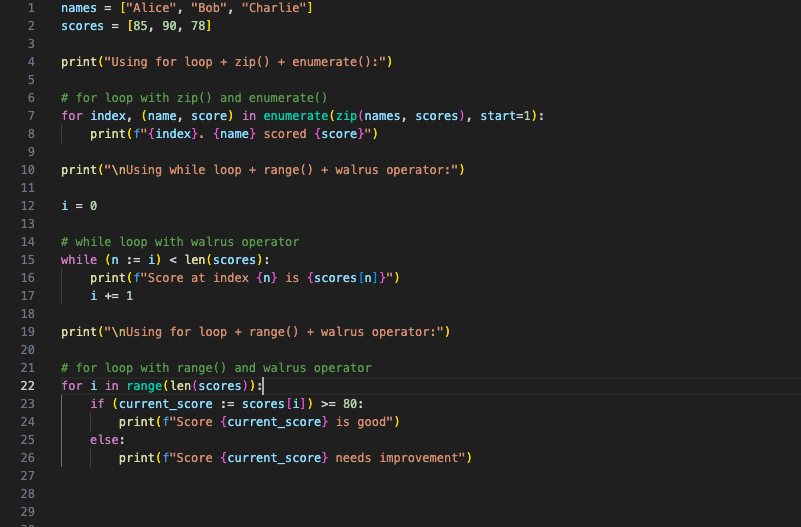Select the value 90 in scores list
The width and height of the screenshot is (801, 527).
click(170, 26)
